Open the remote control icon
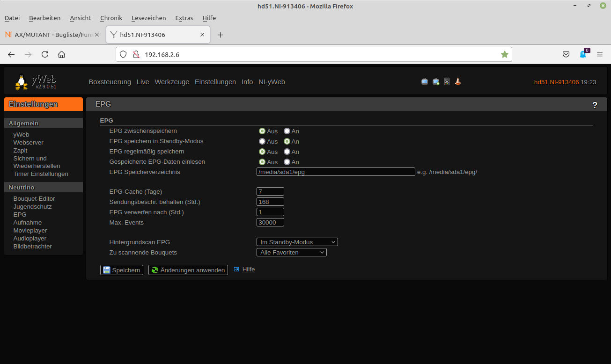 tap(447, 81)
